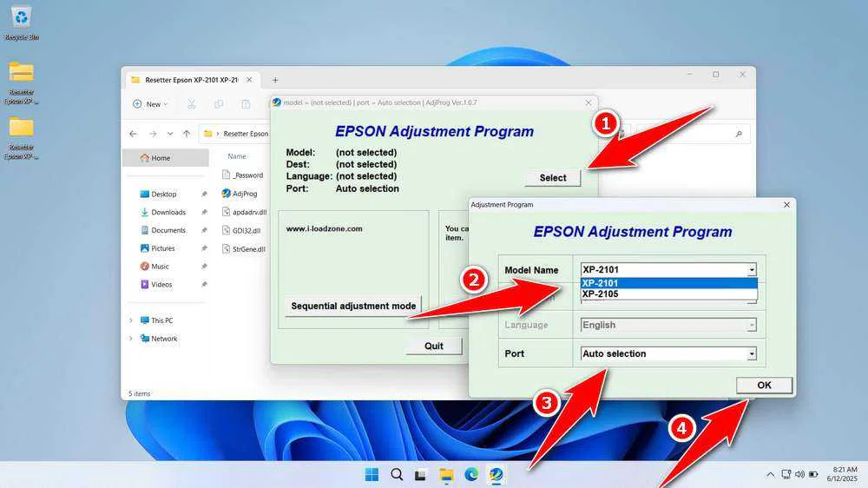Viewport: 868px width, 488px height.
Task: Minimize the File Explorer window
Action: click(690, 74)
